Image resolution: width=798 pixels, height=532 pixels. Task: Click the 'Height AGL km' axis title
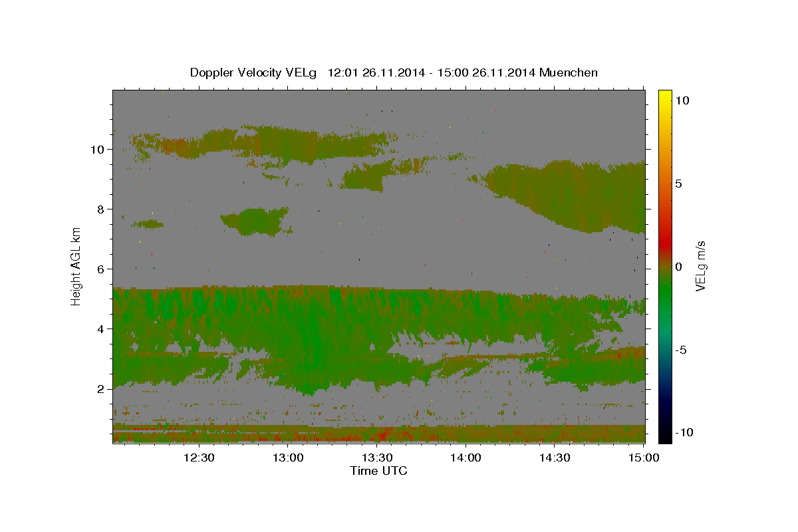[x=76, y=266]
